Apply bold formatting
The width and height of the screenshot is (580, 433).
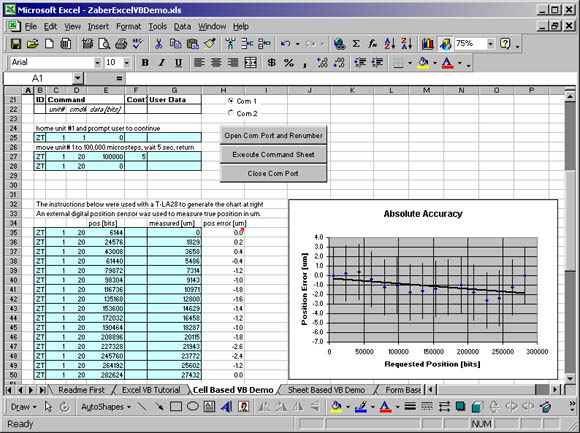point(145,63)
